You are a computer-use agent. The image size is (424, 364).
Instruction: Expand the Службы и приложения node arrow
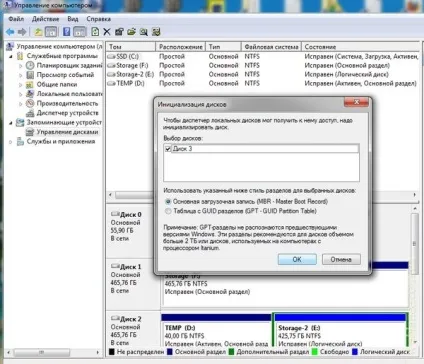[11, 142]
